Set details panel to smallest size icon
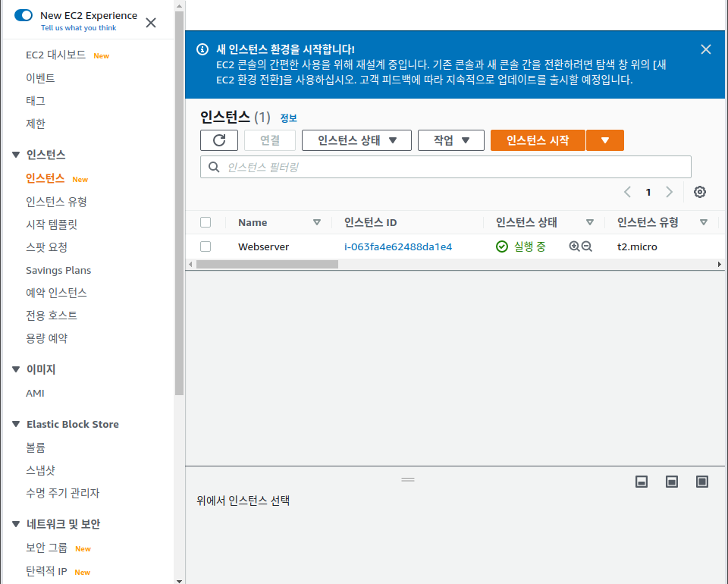728x584 pixels. point(642,482)
